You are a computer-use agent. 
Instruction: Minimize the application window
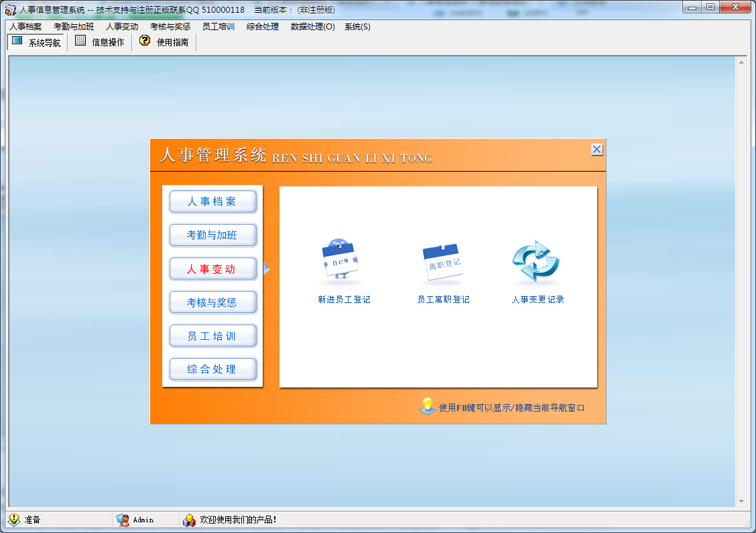[692, 7]
